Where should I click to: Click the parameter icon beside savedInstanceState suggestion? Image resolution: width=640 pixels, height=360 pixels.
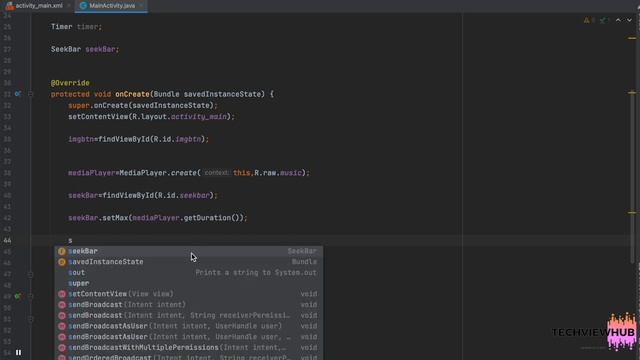(x=62, y=262)
